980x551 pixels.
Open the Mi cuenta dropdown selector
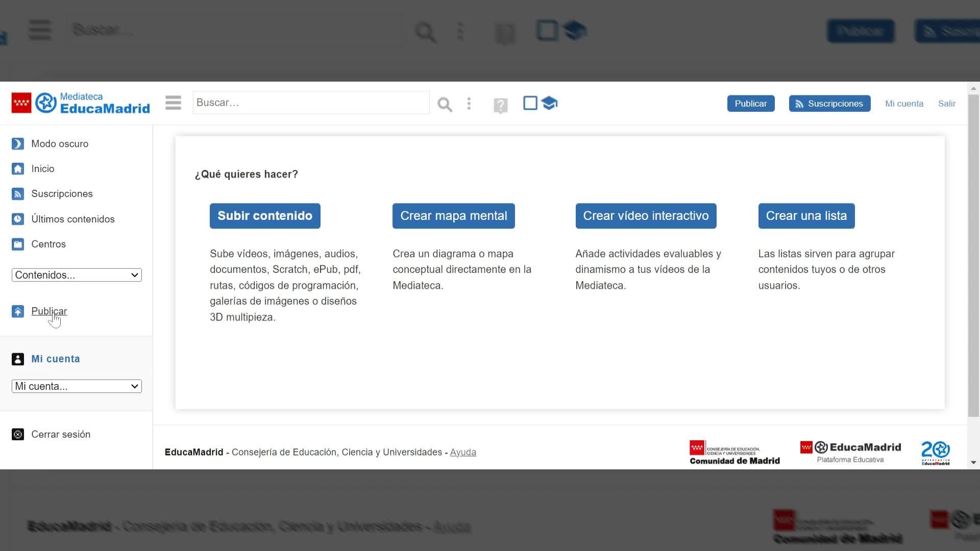[x=77, y=386]
